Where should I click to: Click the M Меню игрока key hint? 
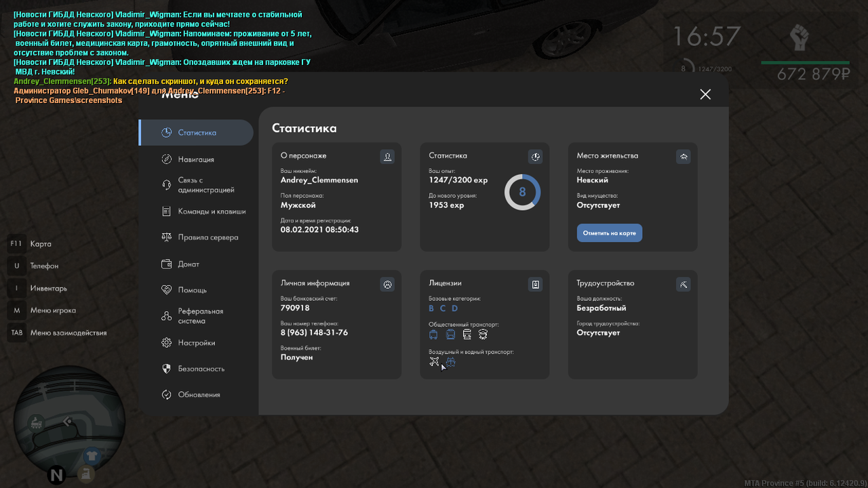coord(42,310)
